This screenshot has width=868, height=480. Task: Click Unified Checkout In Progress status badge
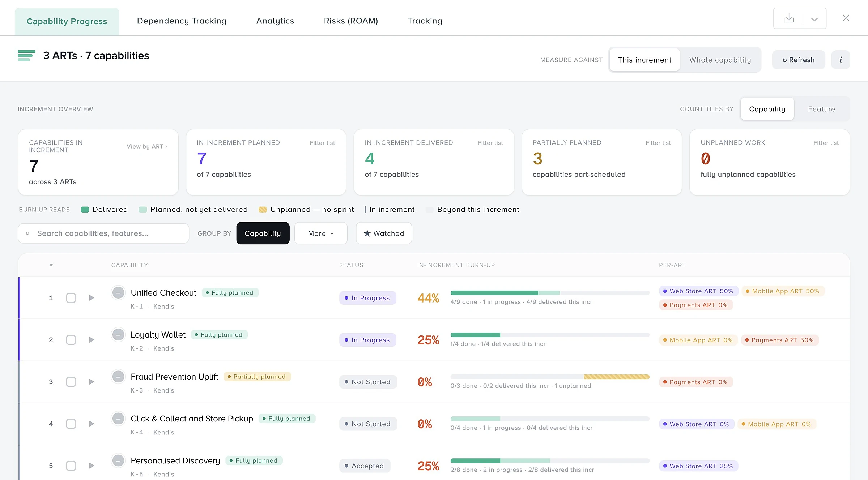(368, 298)
